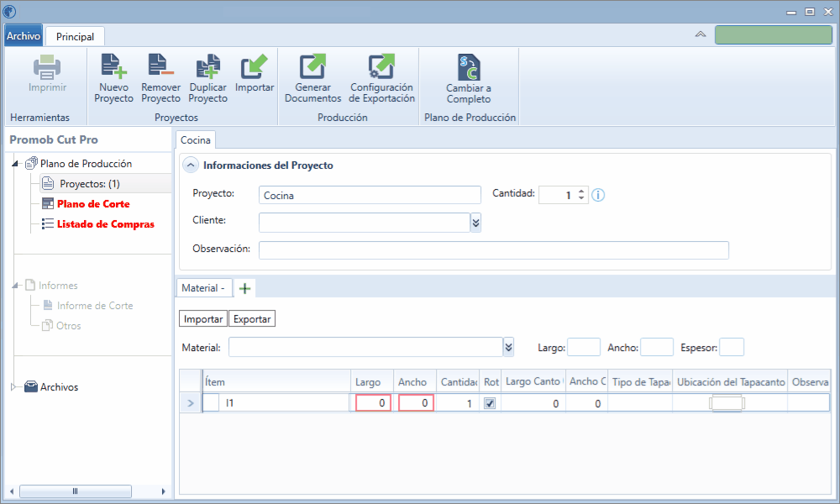
Task: Open the Material dropdown
Action: click(508, 347)
